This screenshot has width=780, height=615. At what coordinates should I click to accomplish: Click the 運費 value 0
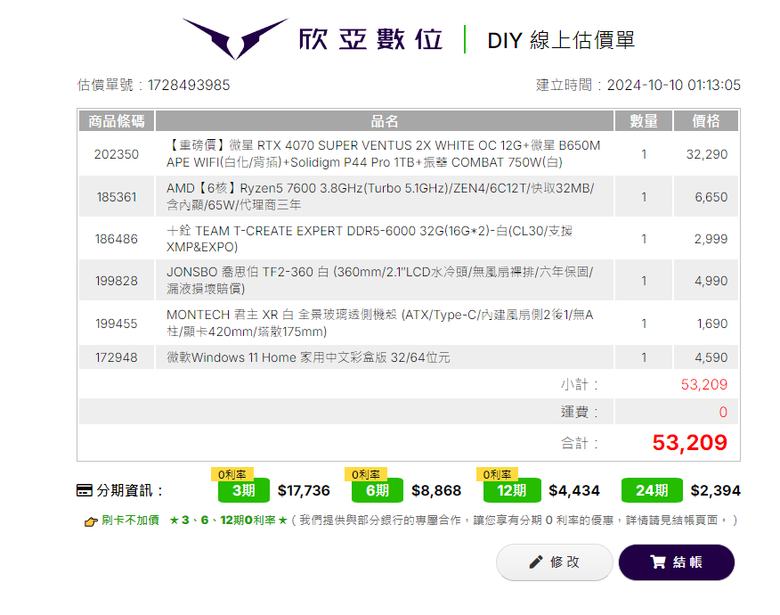tap(723, 412)
